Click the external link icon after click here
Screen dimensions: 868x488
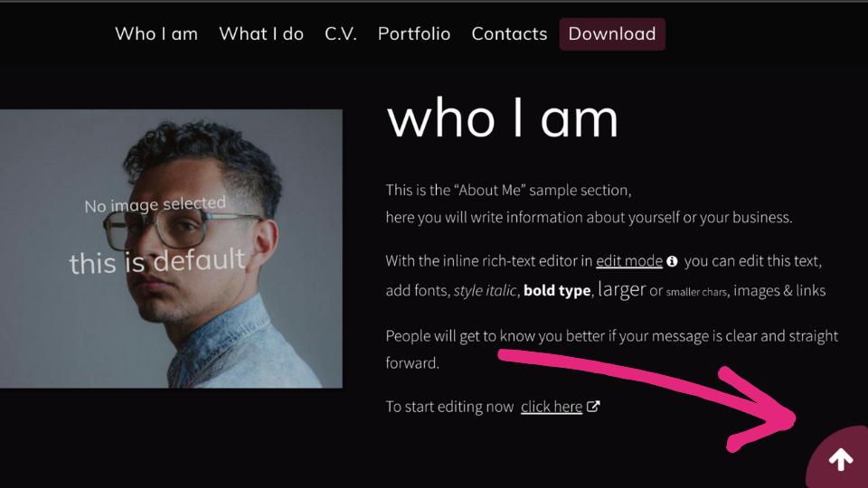coord(593,407)
